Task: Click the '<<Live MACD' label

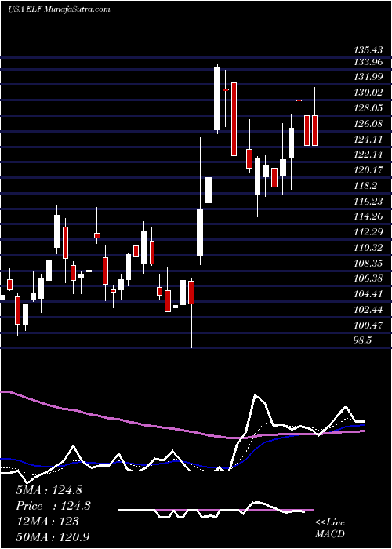Action: click(330, 529)
